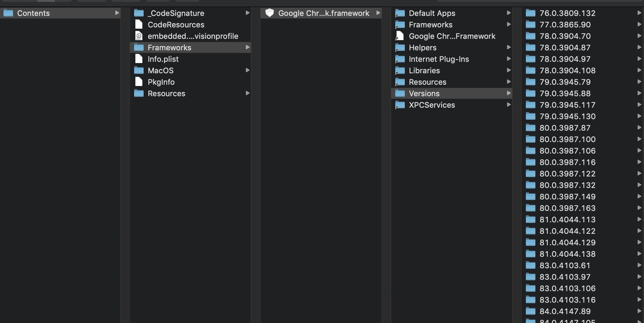644x323 pixels.
Task: Click the Libraries alias folder icon
Action: [400, 70]
